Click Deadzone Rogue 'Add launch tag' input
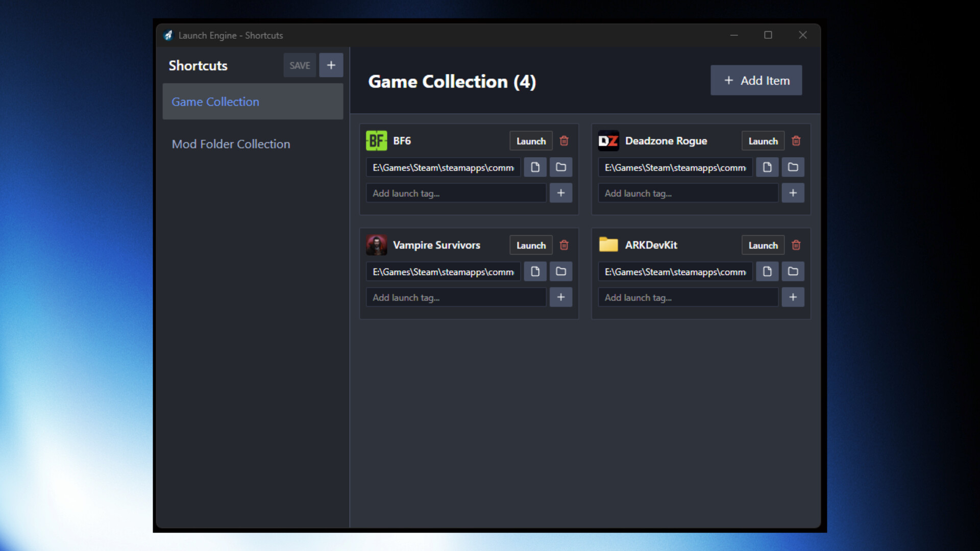The image size is (980, 551). (688, 193)
